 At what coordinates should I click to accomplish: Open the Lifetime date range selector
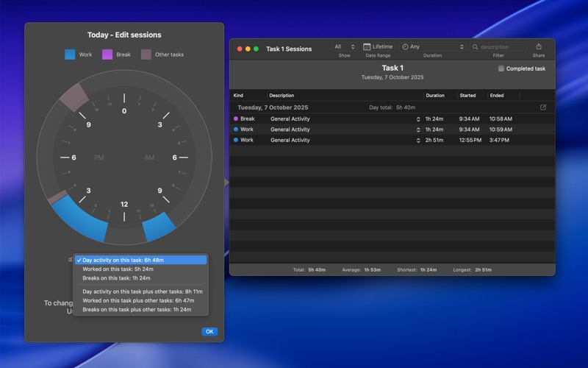tap(378, 46)
